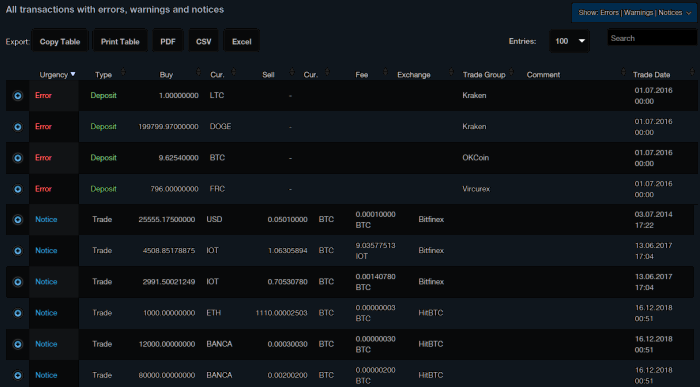Image resolution: width=700 pixels, height=387 pixels.
Task: Open row icon for OKCoin BTC deposit
Action: click(18, 158)
